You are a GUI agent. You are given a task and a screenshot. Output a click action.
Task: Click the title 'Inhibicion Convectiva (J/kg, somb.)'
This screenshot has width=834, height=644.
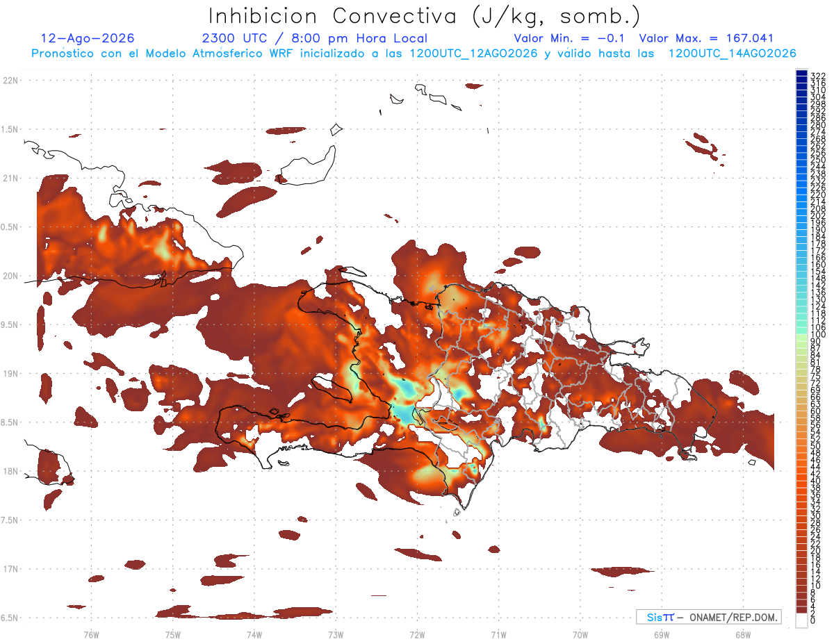[425, 17]
